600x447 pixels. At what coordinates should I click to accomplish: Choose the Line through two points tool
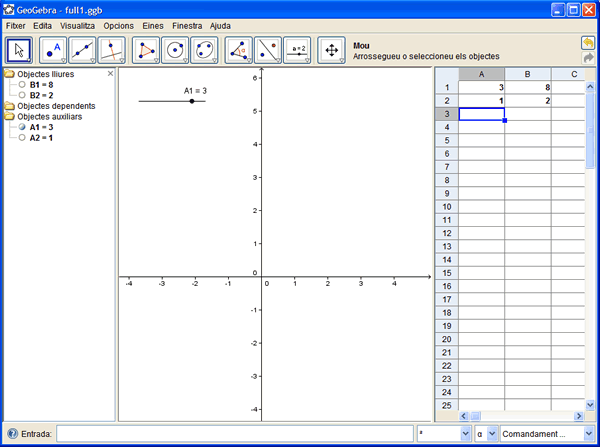point(82,50)
